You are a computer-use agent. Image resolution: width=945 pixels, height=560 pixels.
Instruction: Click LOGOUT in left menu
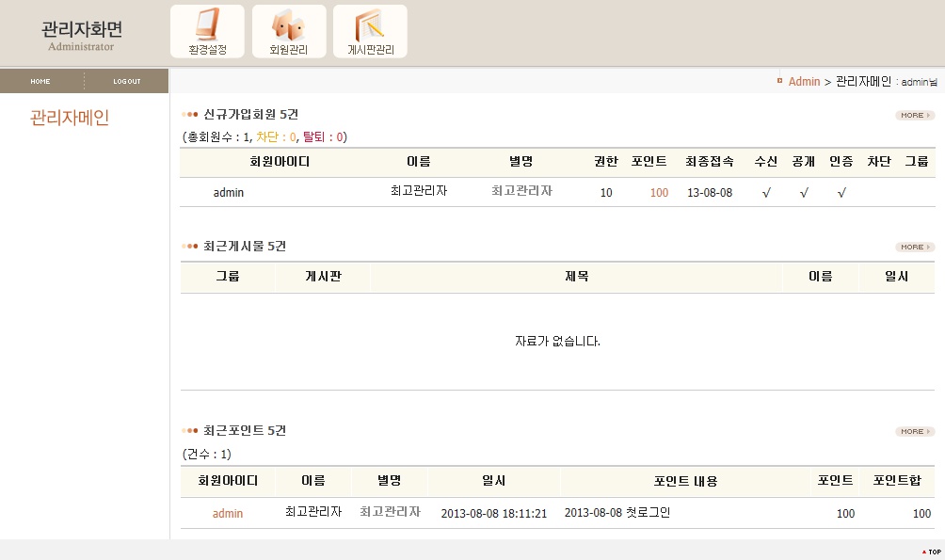(x=127, y=81)
